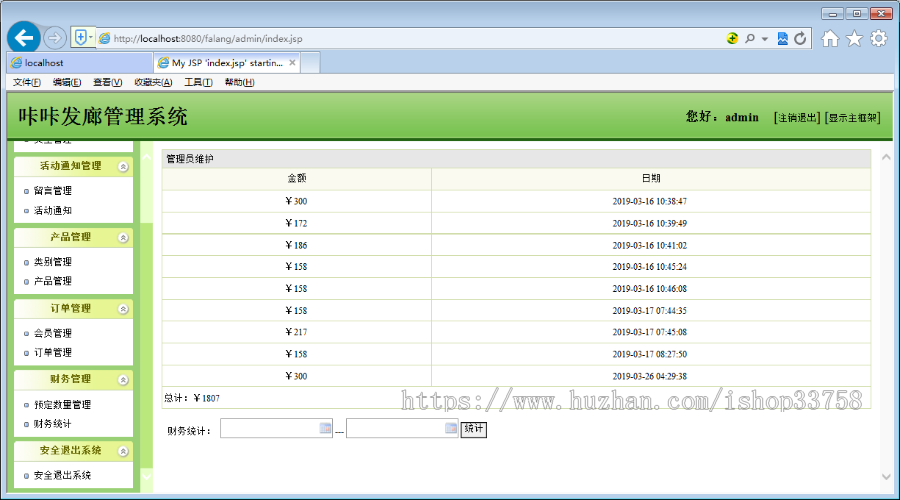Open the start date calendar picker icon

point(325,428)
